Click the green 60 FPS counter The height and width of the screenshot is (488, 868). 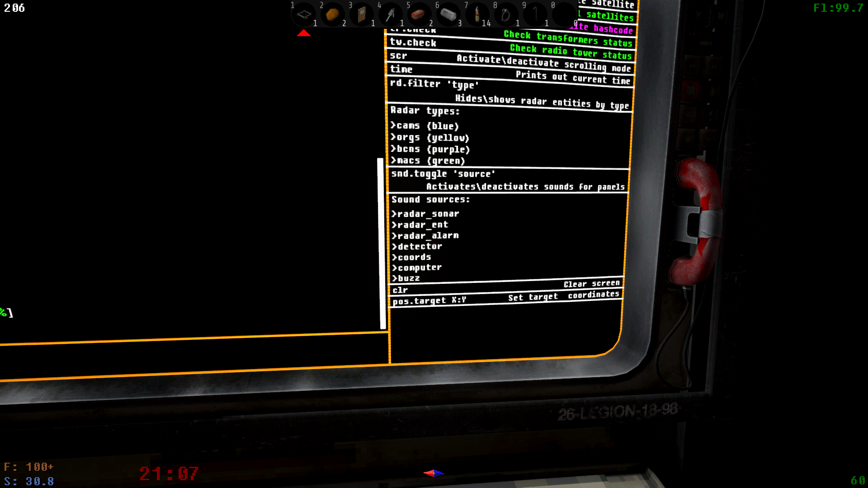pyautogui.click(x=858, y=480)
